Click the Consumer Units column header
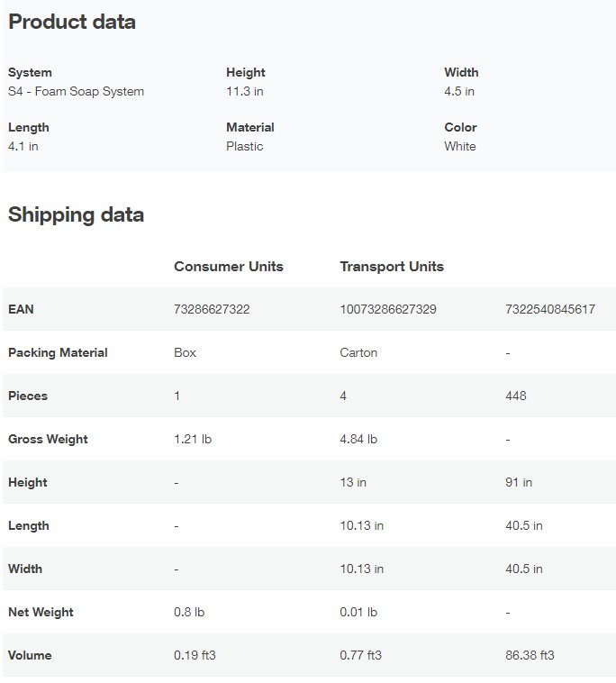616x683 pixels. pos(229,267)
